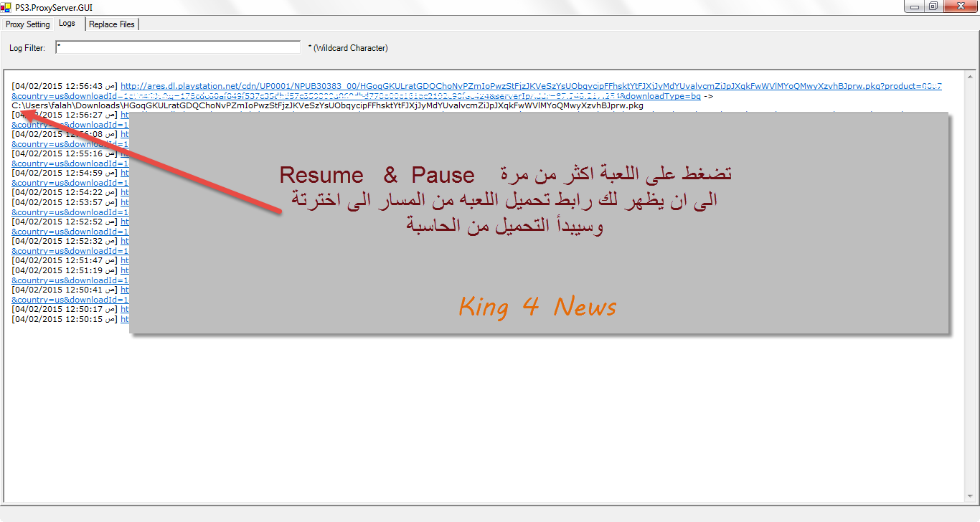Switch to the Proxy Setting tab
The height and width of the screenshot is (522, 980).
click(28, 24)
